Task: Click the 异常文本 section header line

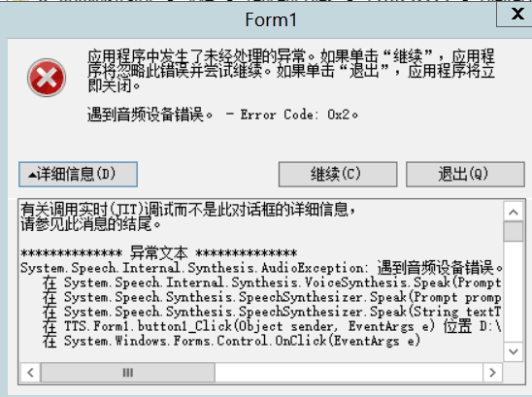Action: point(159,253)
